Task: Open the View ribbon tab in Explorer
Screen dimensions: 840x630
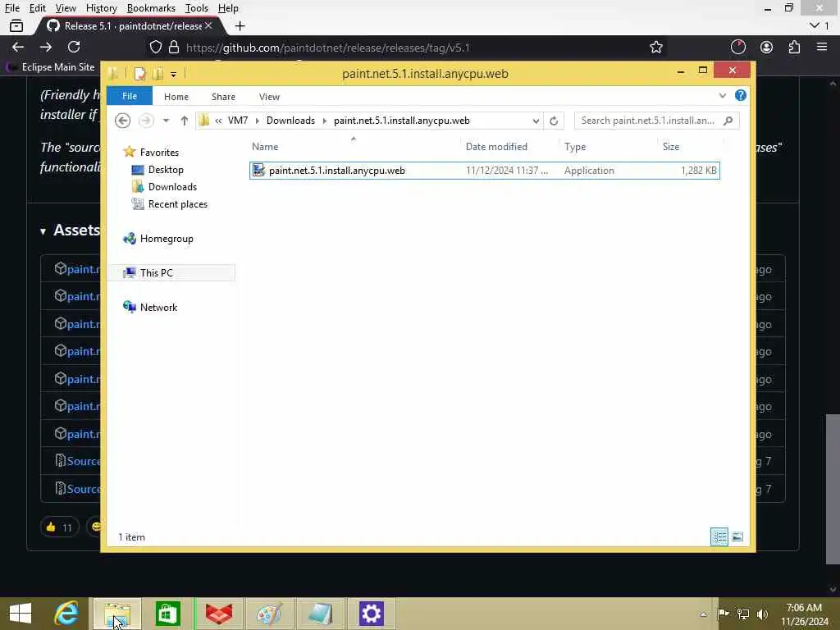Action: (x=269, y=97)
